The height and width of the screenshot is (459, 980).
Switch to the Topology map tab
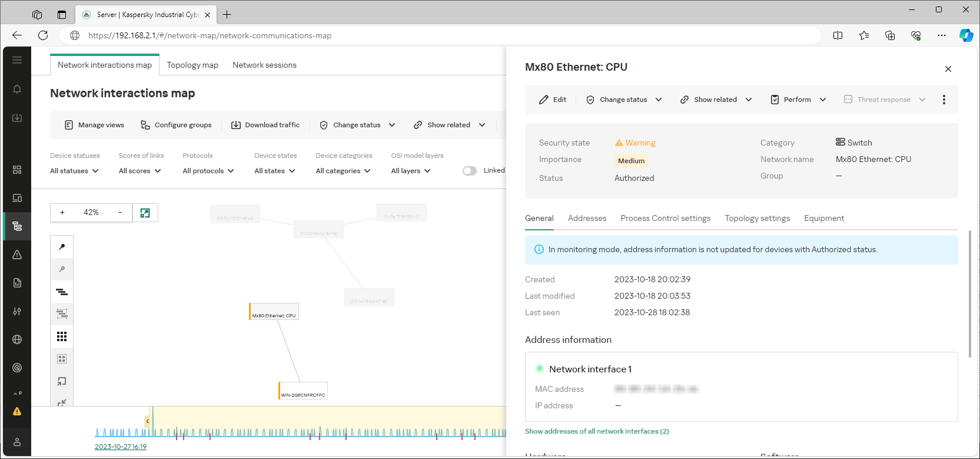point(192,65)
